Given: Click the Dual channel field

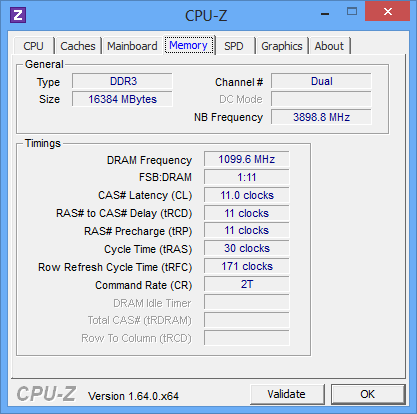Looking at the screenshot, I should coord(321,81).
